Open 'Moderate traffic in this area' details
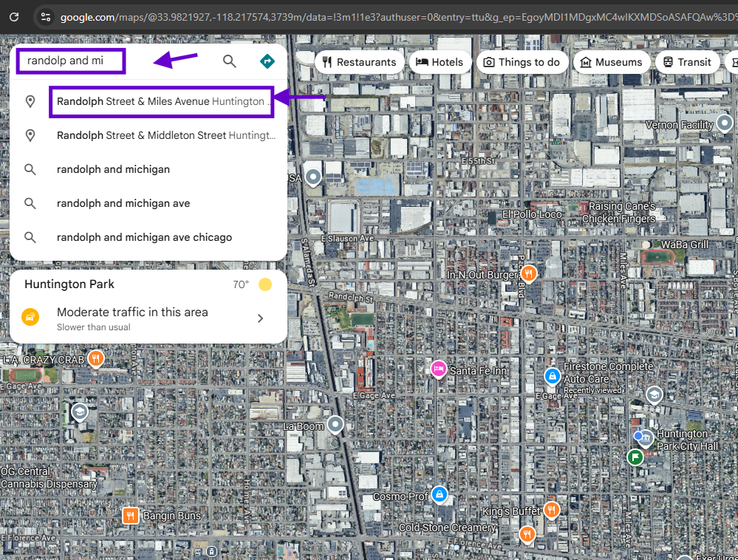 (x=148, y=318)
